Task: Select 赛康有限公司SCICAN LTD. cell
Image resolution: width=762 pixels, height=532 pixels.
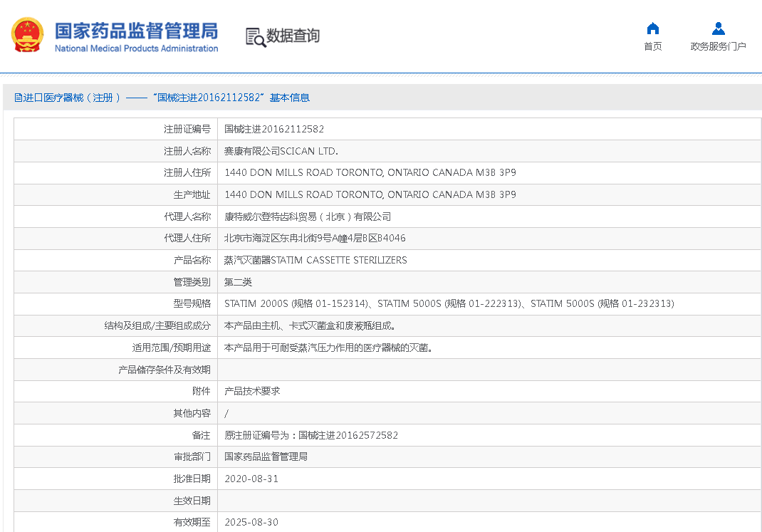Action: (x=281, y=151)
